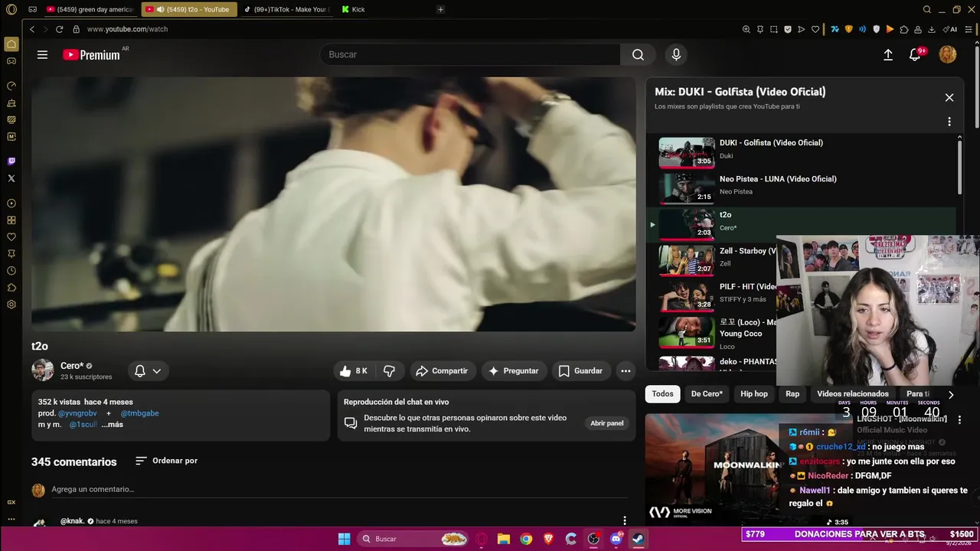Select the Hip hop filter chip
Viewport: 980px width, 551px height.
pos(754,394)
